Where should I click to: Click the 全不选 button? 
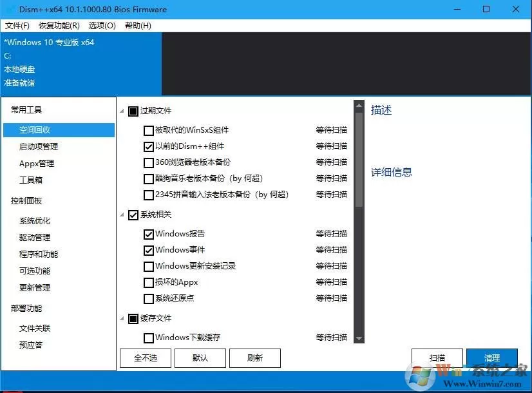tap(146, 358)
